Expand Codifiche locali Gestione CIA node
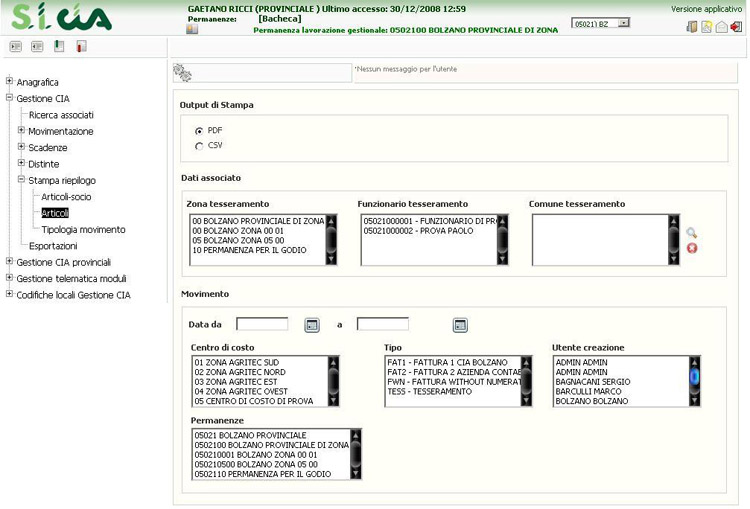The width and height of the screenshot is (750, 509). pyautogui.click(x=9, y=294)
